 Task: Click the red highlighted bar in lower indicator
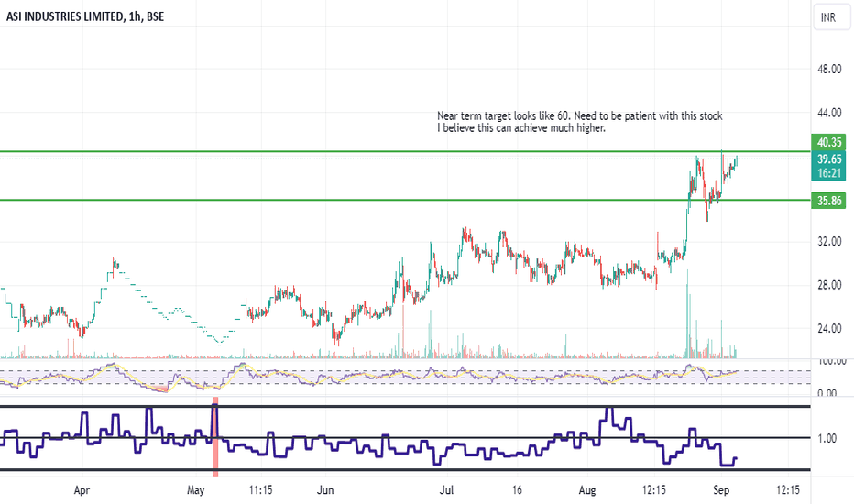(x=215, y=436)
